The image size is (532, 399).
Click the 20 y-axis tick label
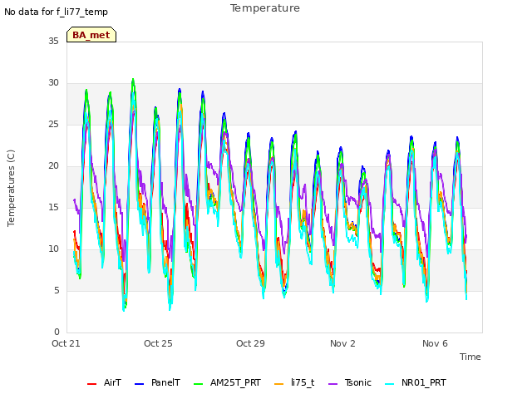(53, 166)
